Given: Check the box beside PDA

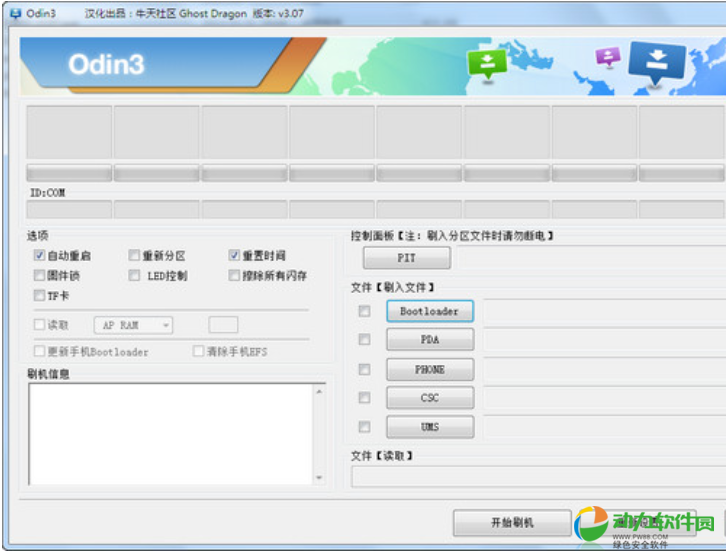Looking at the screenshot, I should tap(365, 339).
